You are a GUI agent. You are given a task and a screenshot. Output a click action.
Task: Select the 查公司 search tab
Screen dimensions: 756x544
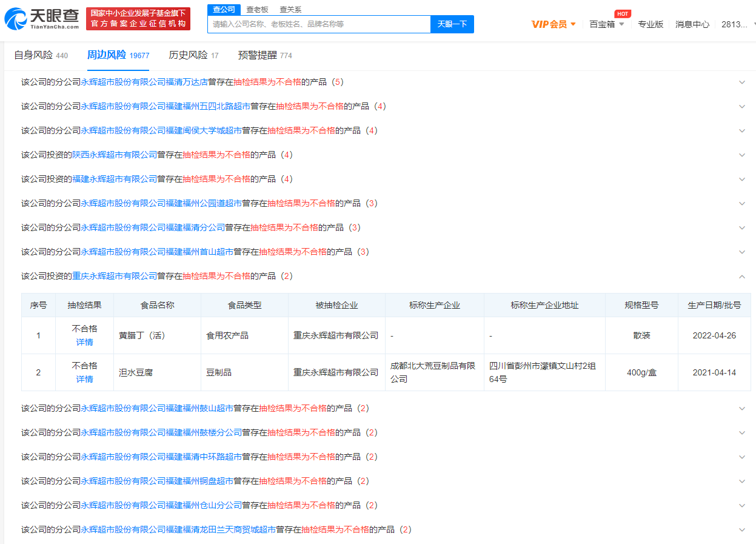(x=224, y=9)
